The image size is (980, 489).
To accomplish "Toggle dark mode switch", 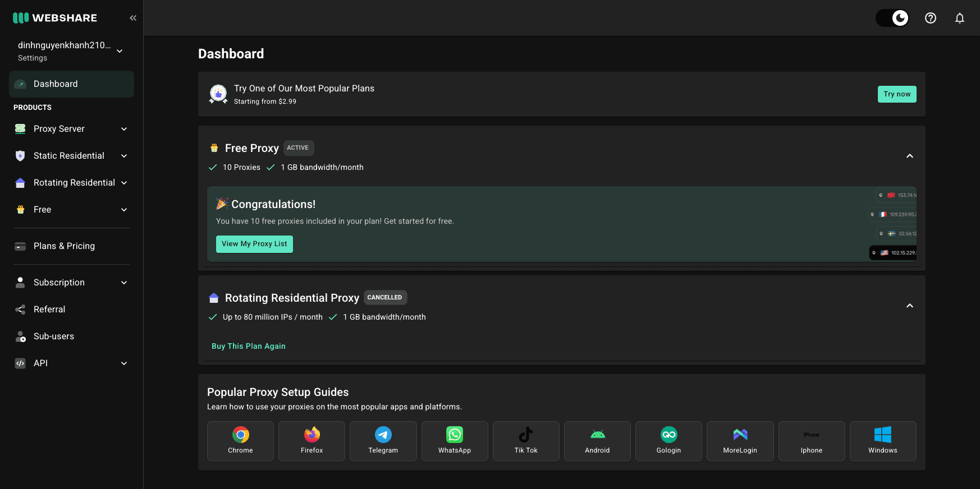I will (892, 18).
